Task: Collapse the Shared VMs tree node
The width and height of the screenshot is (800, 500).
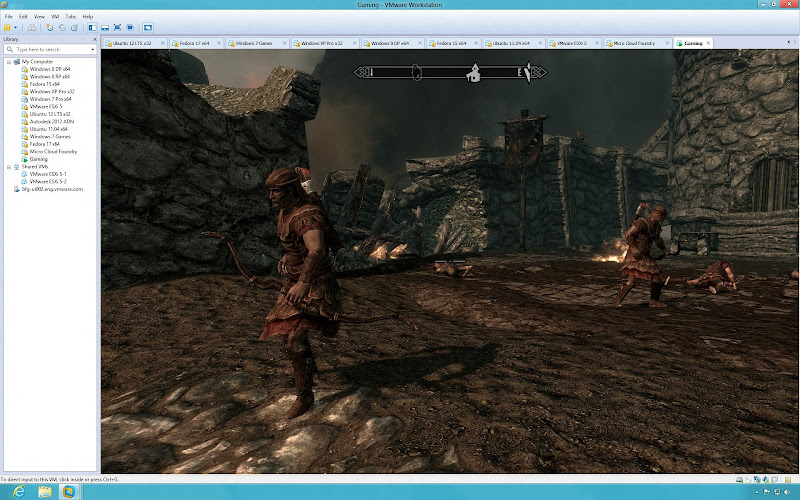Action: click(9, 167)
